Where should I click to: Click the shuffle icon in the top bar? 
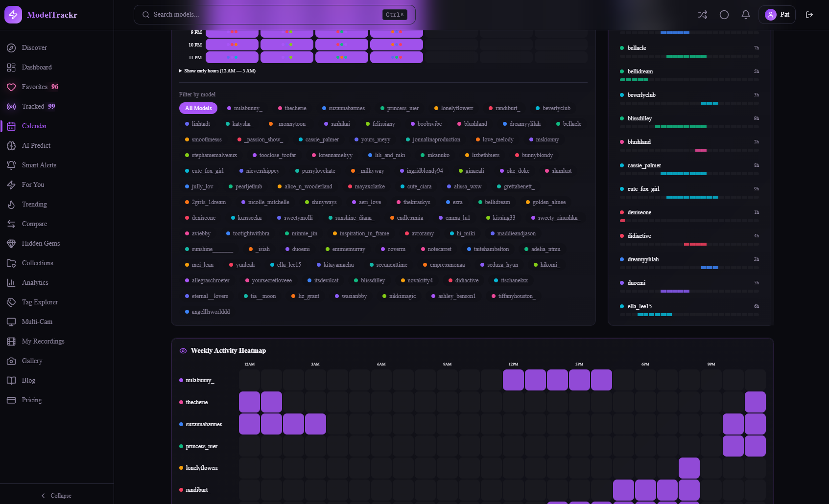[702, 15]
